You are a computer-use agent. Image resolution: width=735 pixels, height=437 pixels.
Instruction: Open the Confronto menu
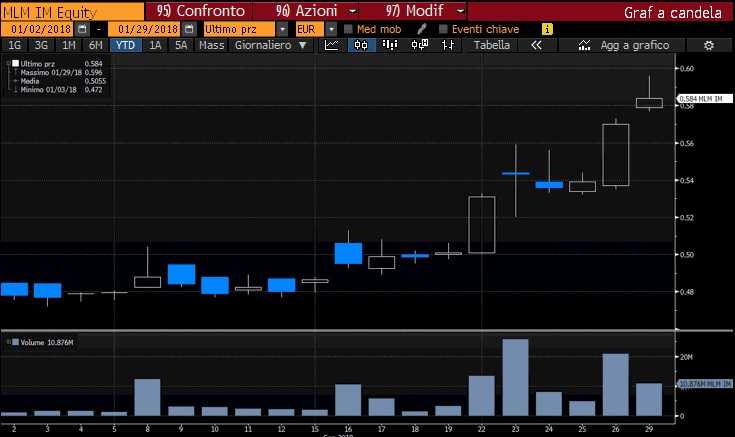(200, 10)
